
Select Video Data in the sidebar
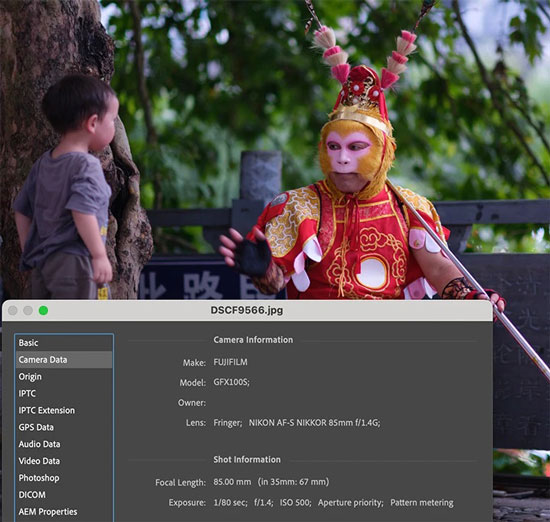[64, 461]
